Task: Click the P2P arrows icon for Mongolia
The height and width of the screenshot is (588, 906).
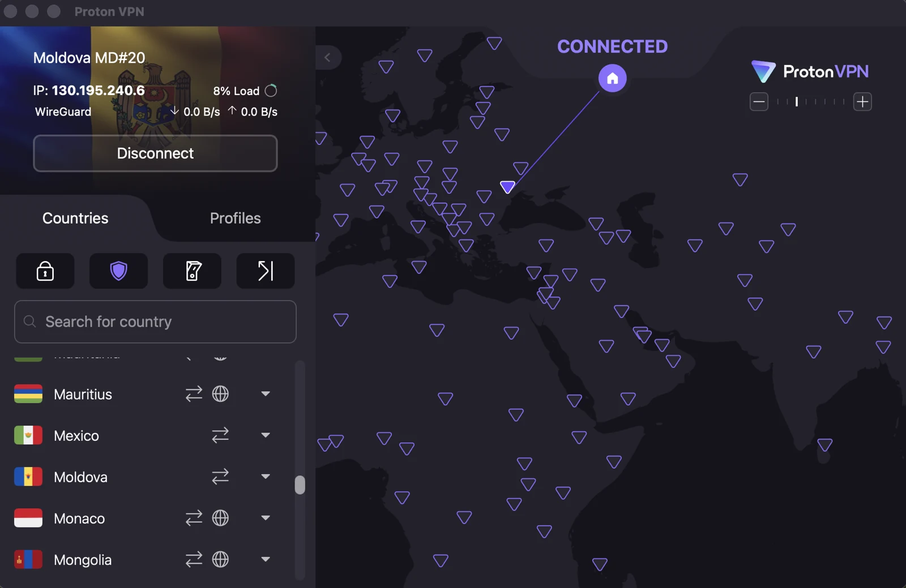Action: pos(194,559)
